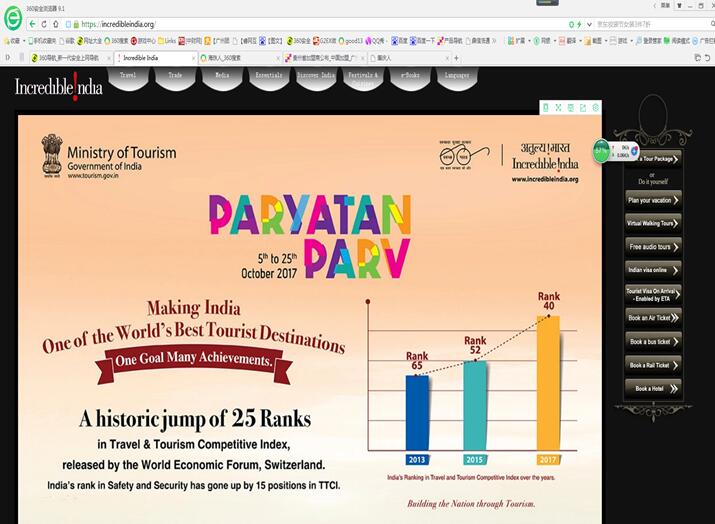Viewport: 715px width, 524px height.
Task: Click the Incredible India site logo
Action: pyautogui.click(x=59, y=87)
